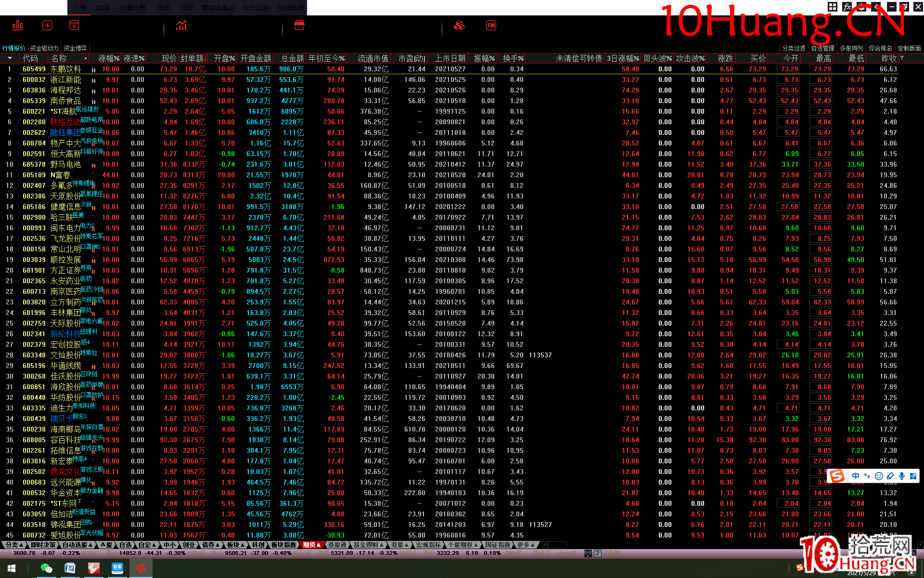Click the plus box toolbar icon
Viewport: 924px width, 578px height.
click(x=47, y=25)
